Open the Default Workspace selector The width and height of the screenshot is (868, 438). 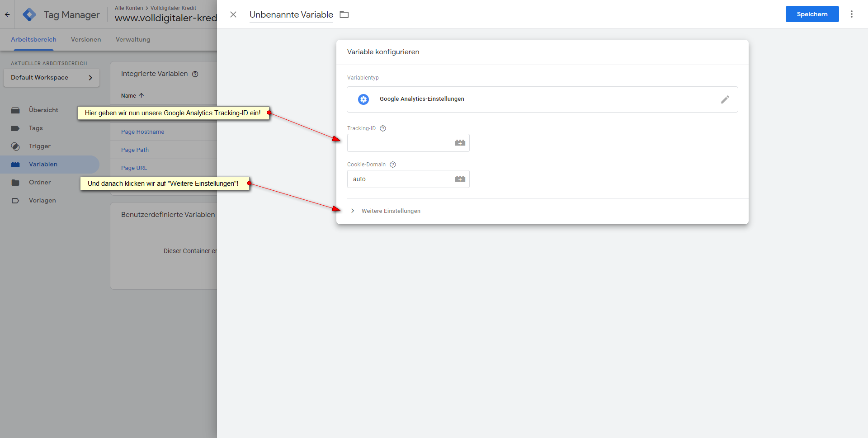click(52, 78)
